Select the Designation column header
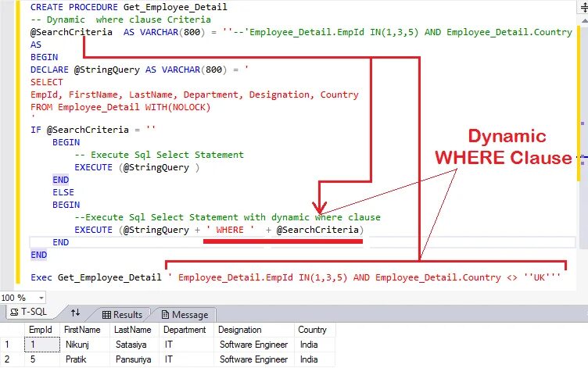 pyautogui.click(x=253, y=330)
